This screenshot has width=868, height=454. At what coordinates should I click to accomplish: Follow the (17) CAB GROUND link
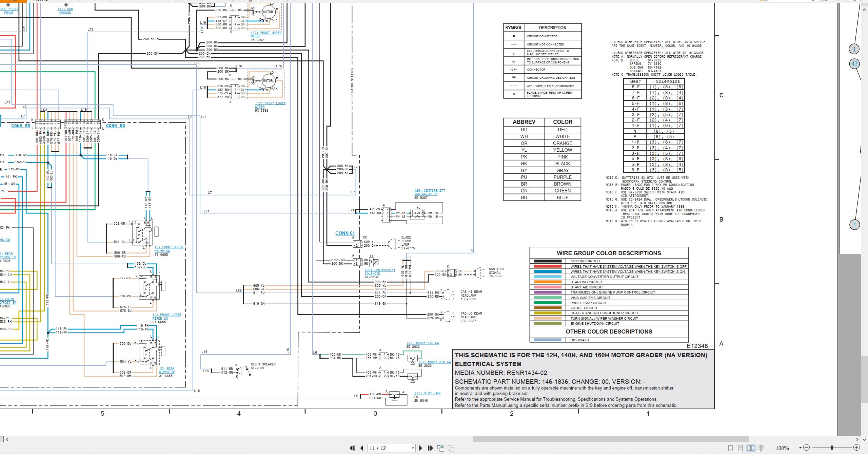(65, 11)
